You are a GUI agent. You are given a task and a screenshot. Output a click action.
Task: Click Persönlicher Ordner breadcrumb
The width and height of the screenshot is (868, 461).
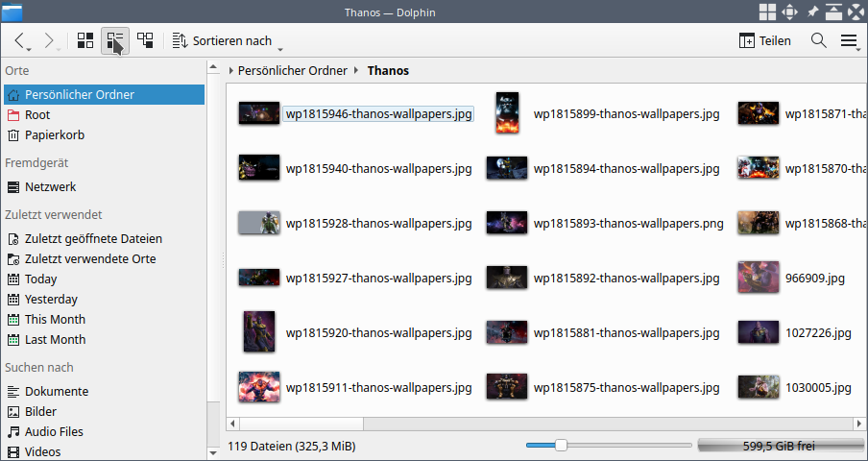292,71
